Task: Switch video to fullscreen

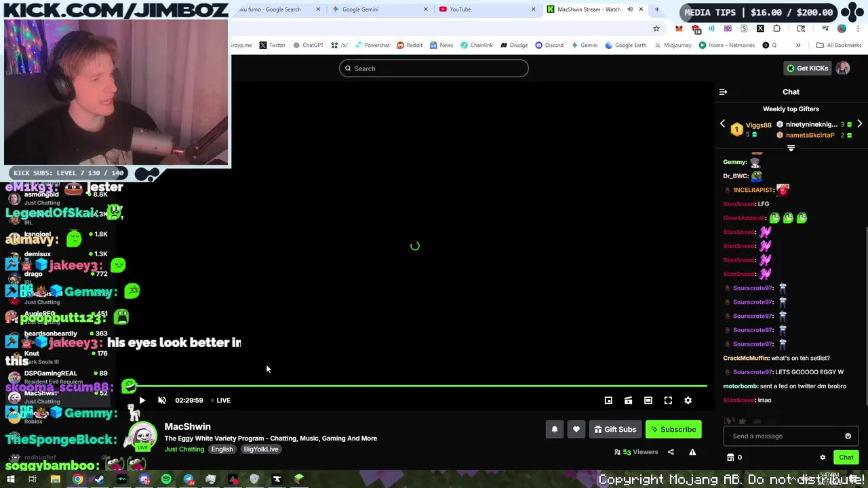Action: (x=668, y=400)
